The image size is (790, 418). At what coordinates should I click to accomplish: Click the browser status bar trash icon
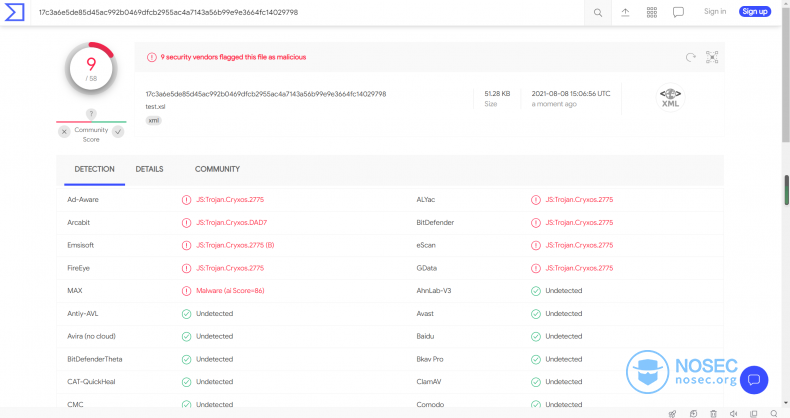click(713, 413)
